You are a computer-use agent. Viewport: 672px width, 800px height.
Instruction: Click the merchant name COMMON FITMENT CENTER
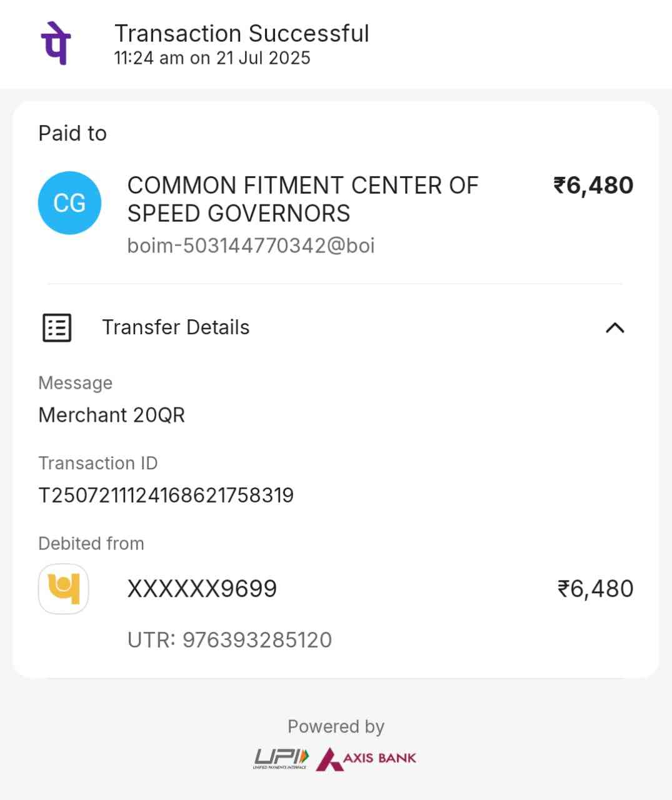pyautogui.click(x=303, y=199)
